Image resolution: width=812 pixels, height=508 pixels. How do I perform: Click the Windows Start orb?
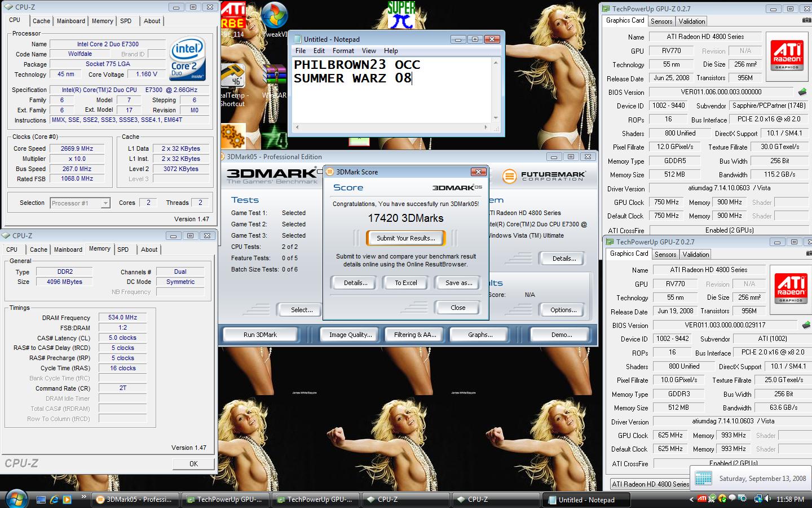coord(15,498)
